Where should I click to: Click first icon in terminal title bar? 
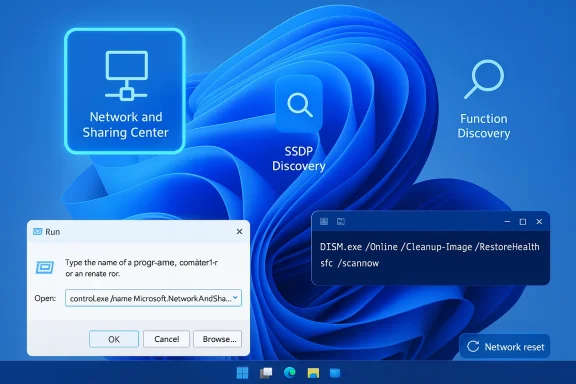tap(324, 221)
